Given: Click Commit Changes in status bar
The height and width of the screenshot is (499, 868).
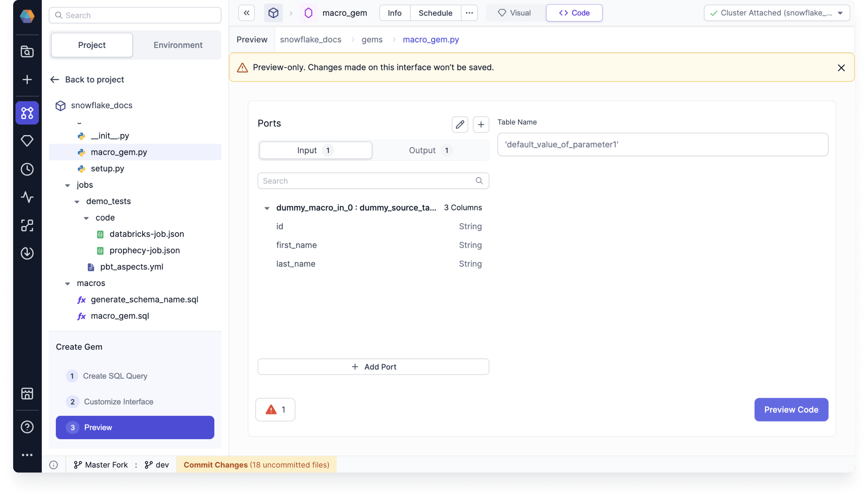Looking at the screenshot, I should click(256, 465).
